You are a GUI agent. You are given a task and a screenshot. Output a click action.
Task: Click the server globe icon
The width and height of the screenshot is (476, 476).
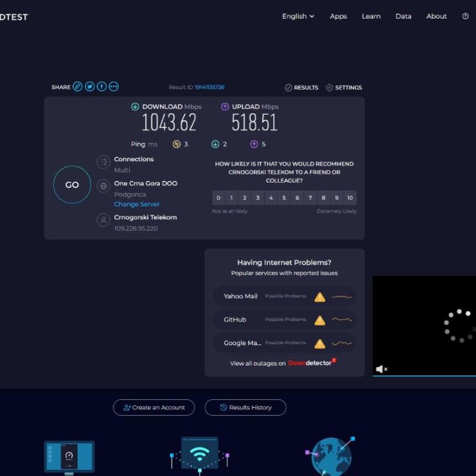tap(104, 186)
